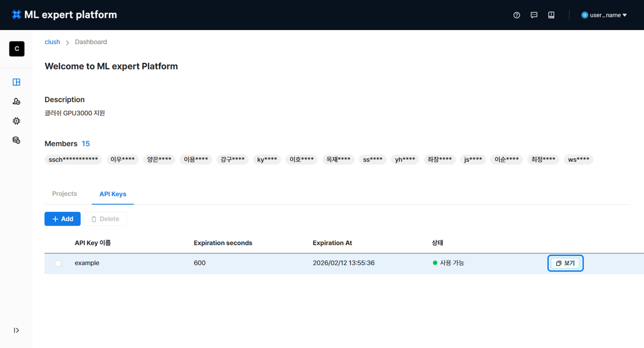Click the Welcome to ML expert Platform heading

pyautogui.click(x=111, y=66)
